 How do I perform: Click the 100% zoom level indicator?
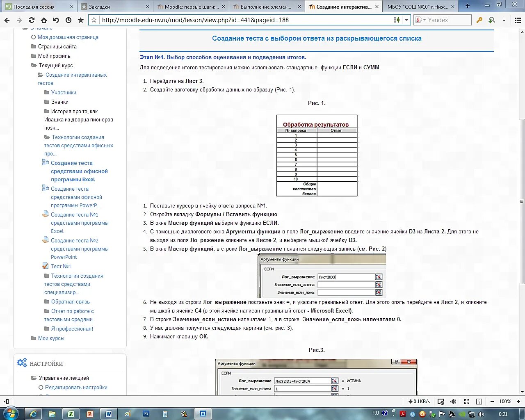pyautogui.click(x=505, y=402)
